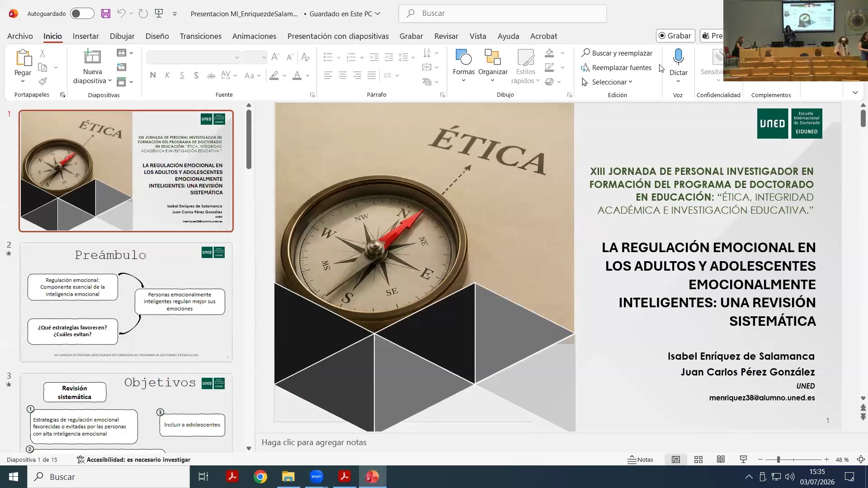The image size is (868, 488).
Task: Click the Format Painter brush icon
Action: tap(42, 81)
